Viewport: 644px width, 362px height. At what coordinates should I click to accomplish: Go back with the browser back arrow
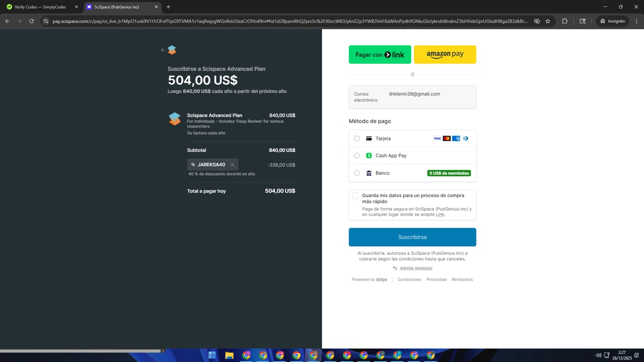click(7, 21)
